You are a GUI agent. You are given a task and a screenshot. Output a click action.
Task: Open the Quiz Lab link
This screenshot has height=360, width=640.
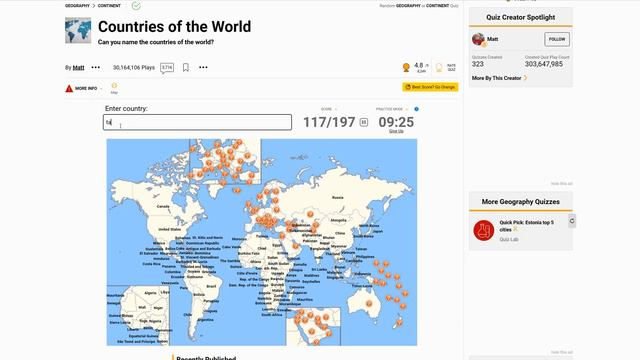pos(509,239)
